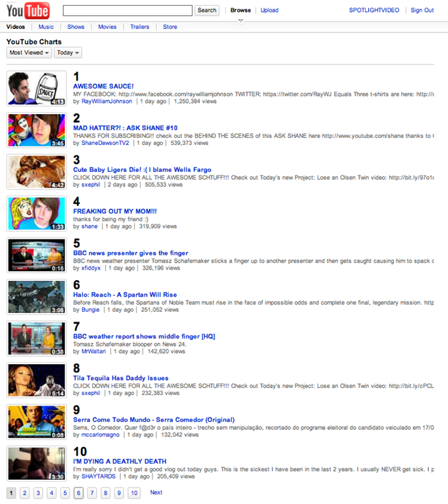Click the Search button
The width and height of the screenshot is (448, 504).
tap(207, 10)
